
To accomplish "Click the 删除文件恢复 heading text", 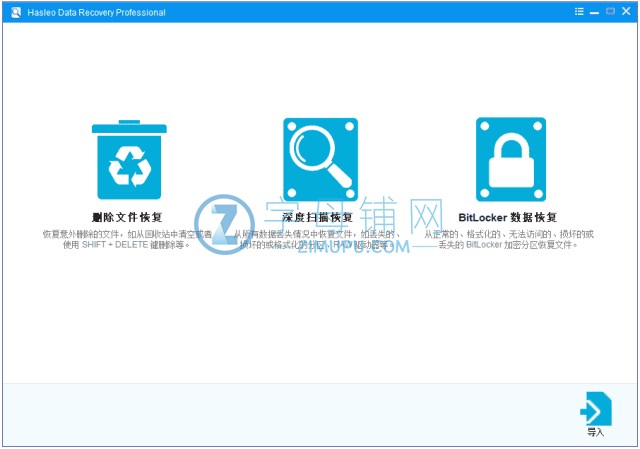I will [127, 217].
